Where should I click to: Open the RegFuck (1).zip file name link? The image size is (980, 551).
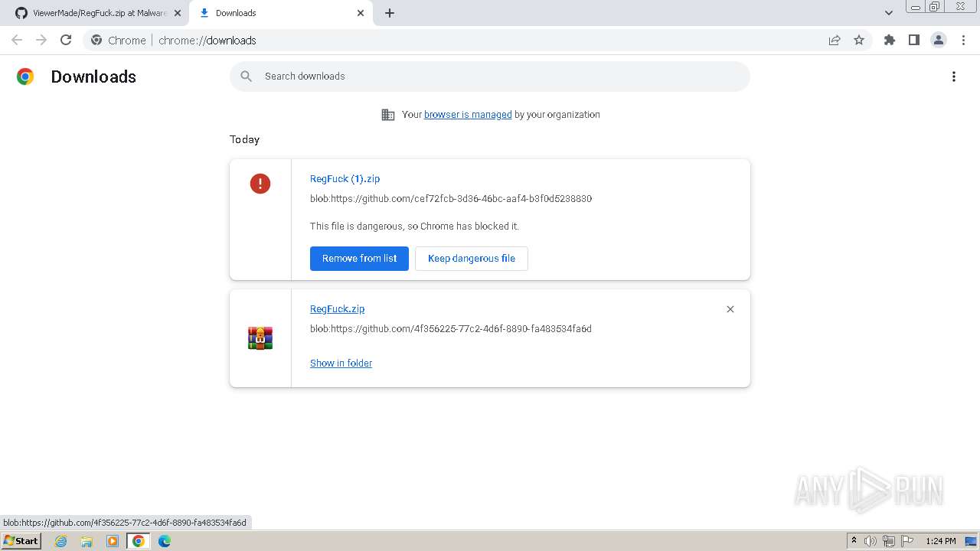(345, 179)
